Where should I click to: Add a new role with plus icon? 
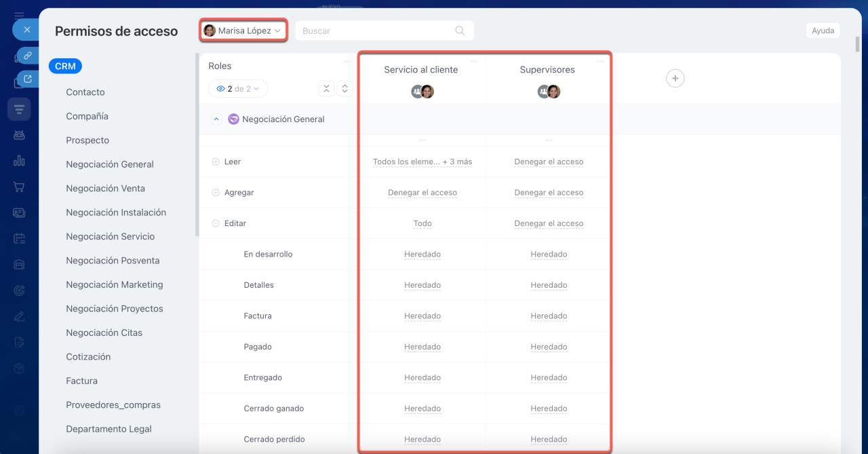coord(675,79)
